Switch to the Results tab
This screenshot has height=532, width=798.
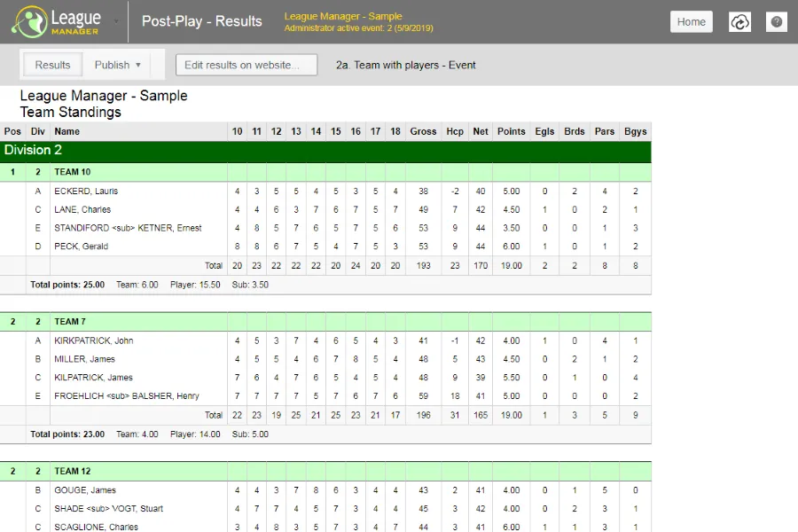(53, 65)
